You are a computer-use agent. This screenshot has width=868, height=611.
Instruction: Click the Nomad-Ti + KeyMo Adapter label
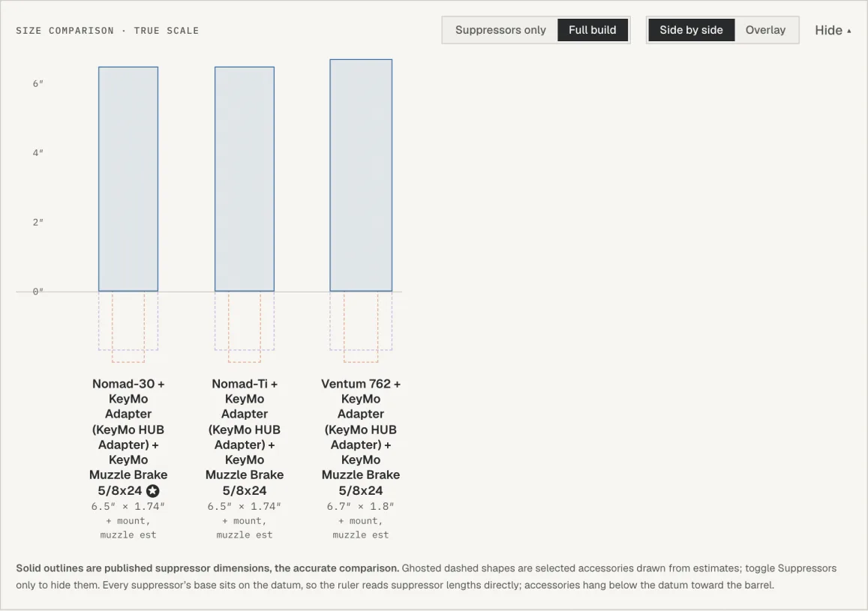pyautogui.click(x=245, y=437)
